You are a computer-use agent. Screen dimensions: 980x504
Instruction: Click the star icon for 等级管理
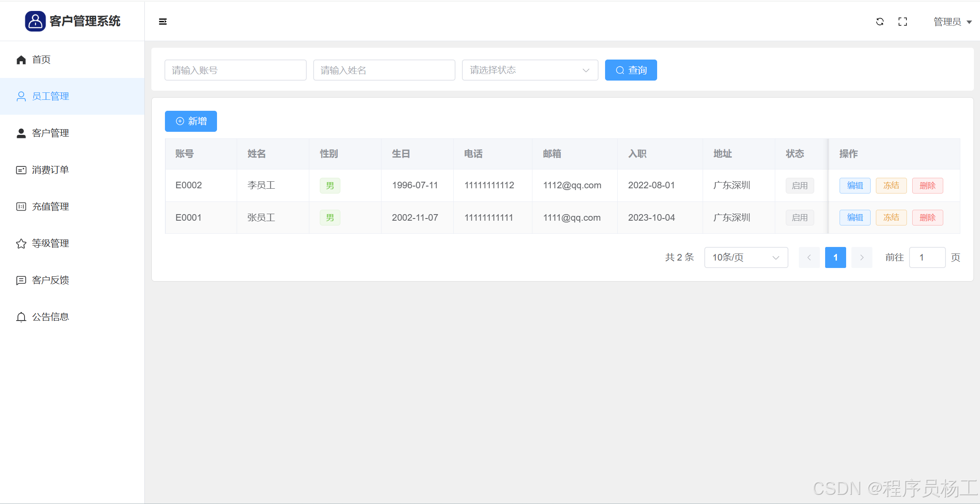pos(21,243)
